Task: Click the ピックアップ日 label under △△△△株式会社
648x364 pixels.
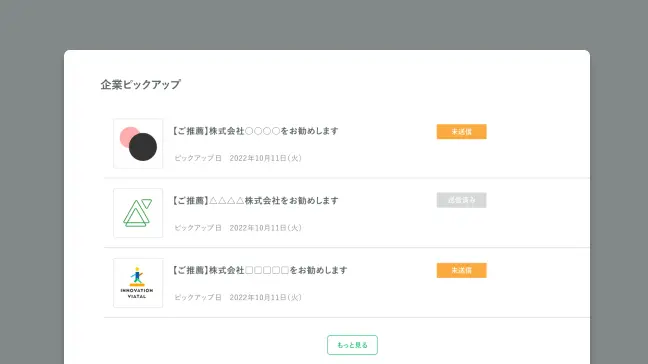Action: click(x=198, y=228)
